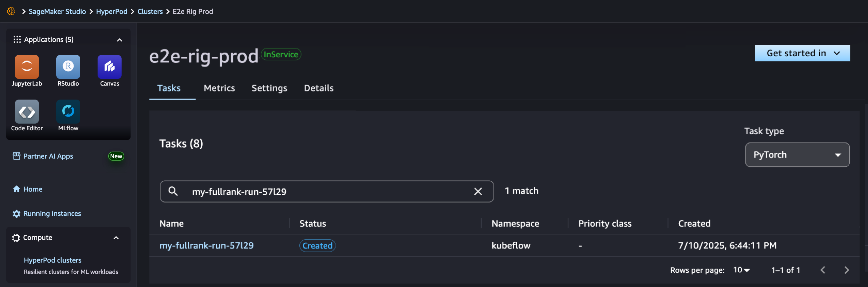This screenshot has width=868, height=287.
Task: Open the Settings tab
Action: pos(269,88)
